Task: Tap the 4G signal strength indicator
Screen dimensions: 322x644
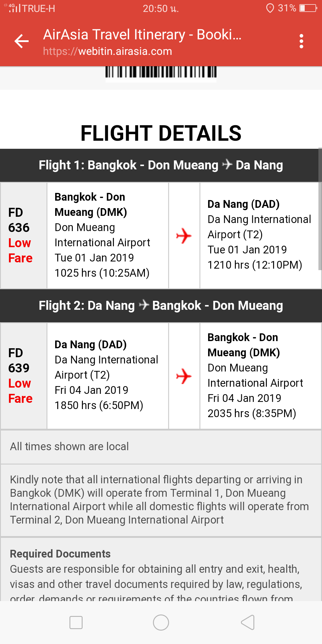Action: tap(14, 8)
